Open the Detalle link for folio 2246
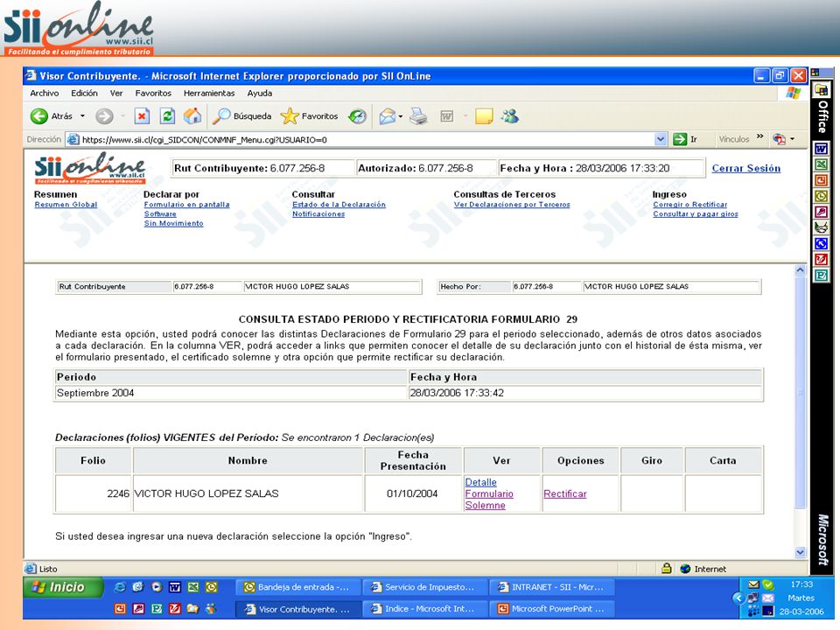The width and height of the screenshot is (840, 630). 480,482
